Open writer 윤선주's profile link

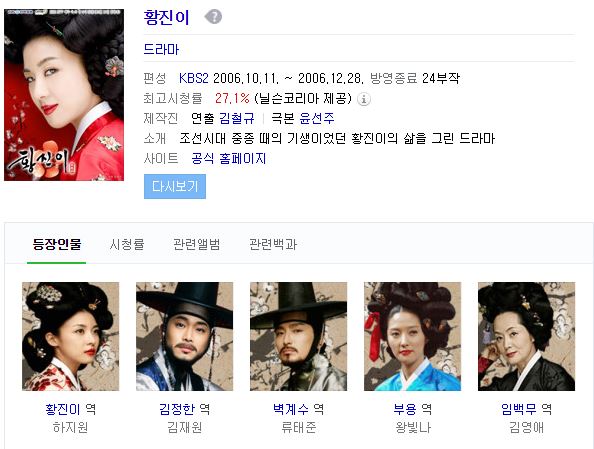[x=317, y=119]
